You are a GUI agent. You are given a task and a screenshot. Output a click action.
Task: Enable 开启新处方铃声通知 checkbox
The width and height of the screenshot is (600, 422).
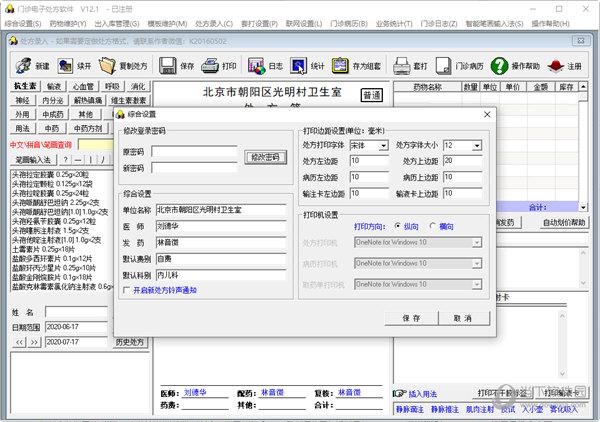127,290
